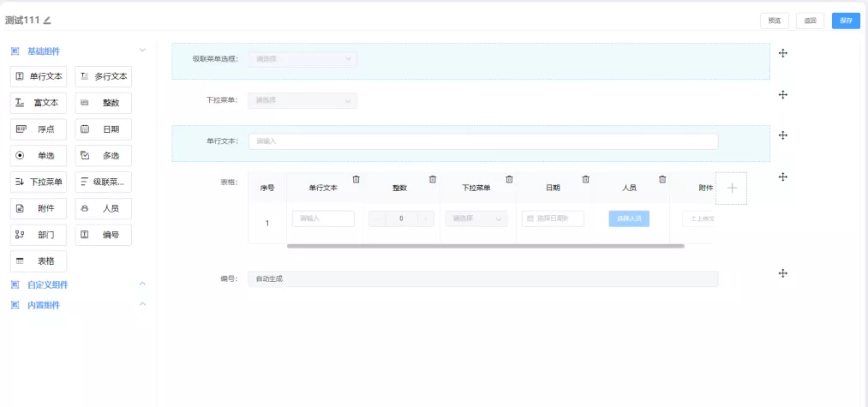Viewport: 868px width, 407px height.
Task: Expand the 内置组件 section
Action: (142, 304)
